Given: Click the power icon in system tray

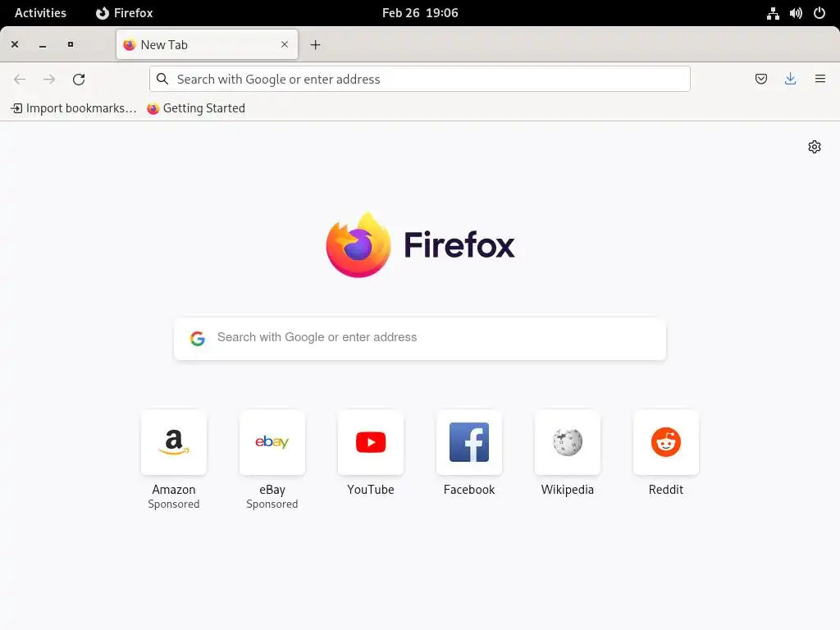Looking at the screenshot, I should click(x=819, y=13).
